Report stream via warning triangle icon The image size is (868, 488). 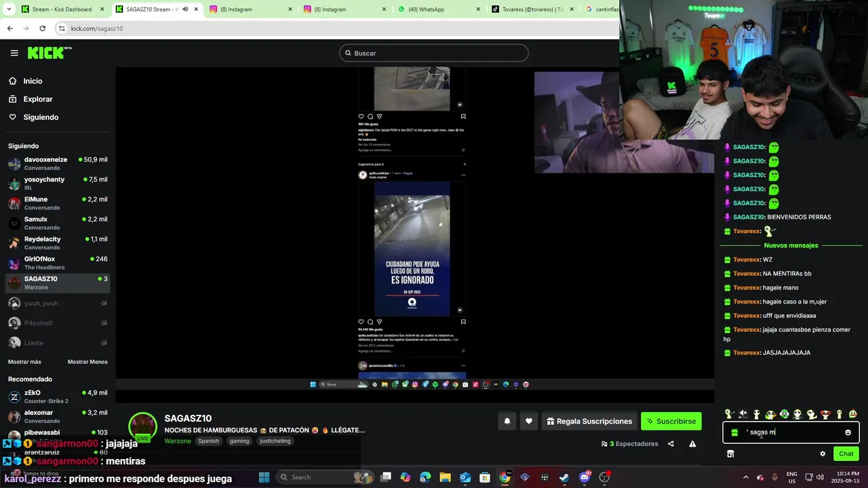pyautogui.click(x=692, y=444)
